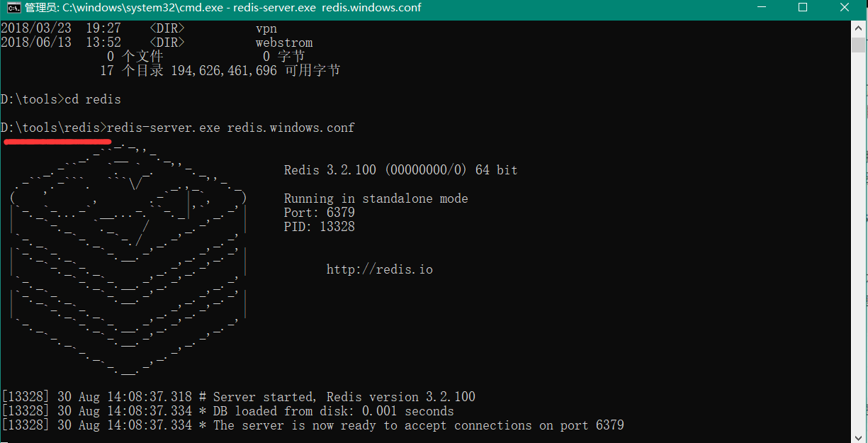
Task: Click the '0 个文件' file count text
Action: click(135, 57)
